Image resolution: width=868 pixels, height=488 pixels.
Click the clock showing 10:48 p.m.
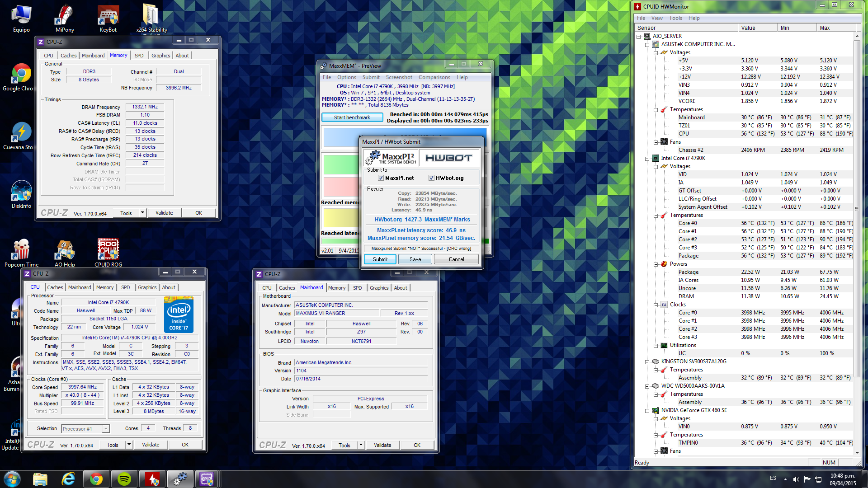click(x=843, y=476)
